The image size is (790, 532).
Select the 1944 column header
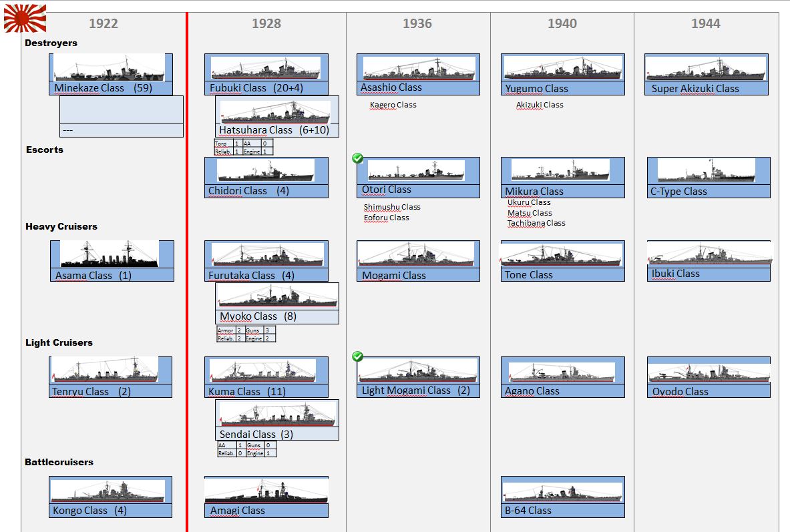706,24
